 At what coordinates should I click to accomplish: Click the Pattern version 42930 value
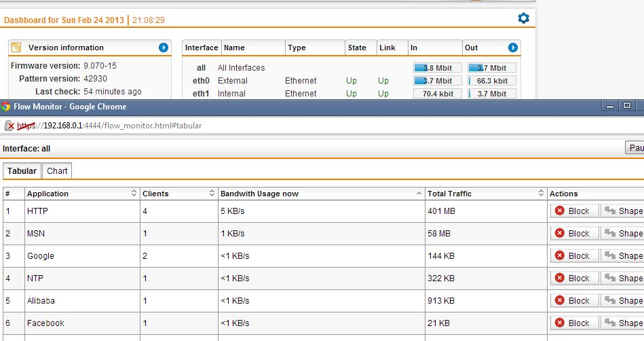tap(95, 79)
